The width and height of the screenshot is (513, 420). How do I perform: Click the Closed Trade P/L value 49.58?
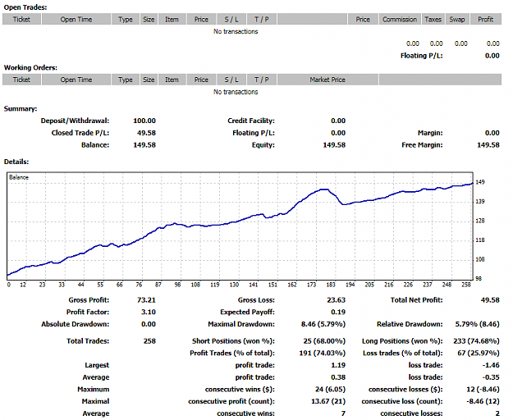pos(146,133)
